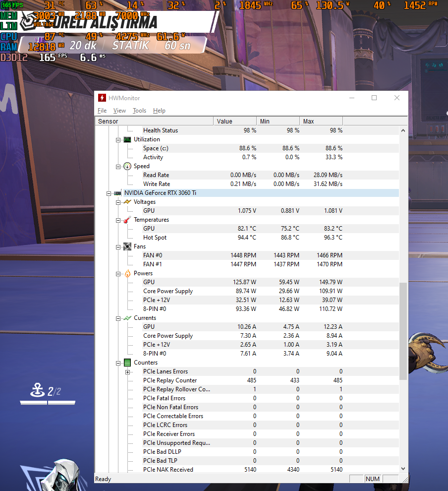Click the window resize grip in status bar

click(405, 480)
